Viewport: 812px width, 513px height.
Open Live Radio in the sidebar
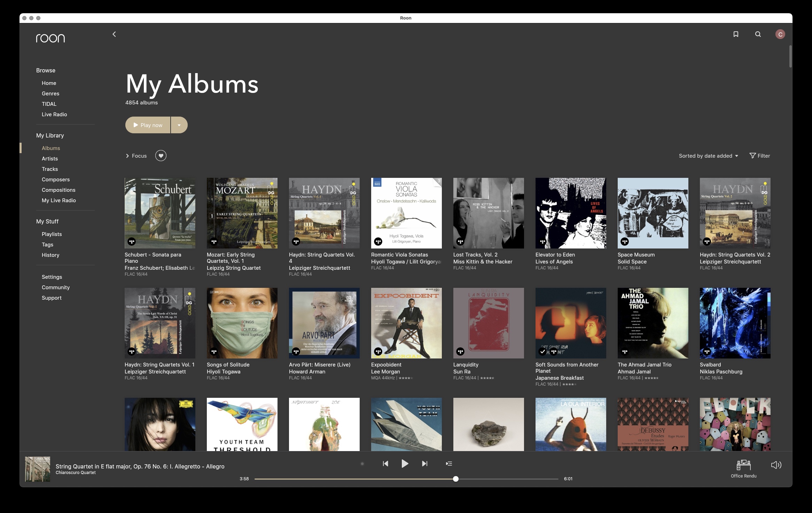click(54, 115)
